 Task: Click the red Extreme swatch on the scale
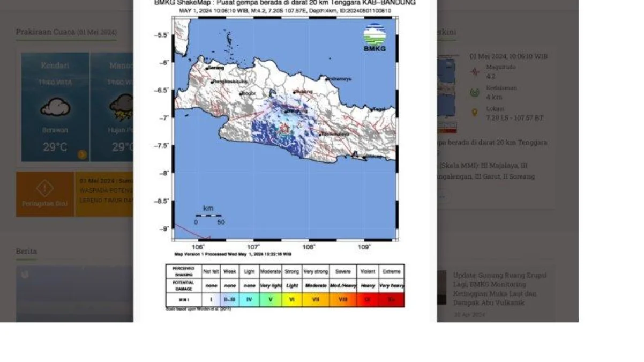pyautogui.click(x=392, y=300)
